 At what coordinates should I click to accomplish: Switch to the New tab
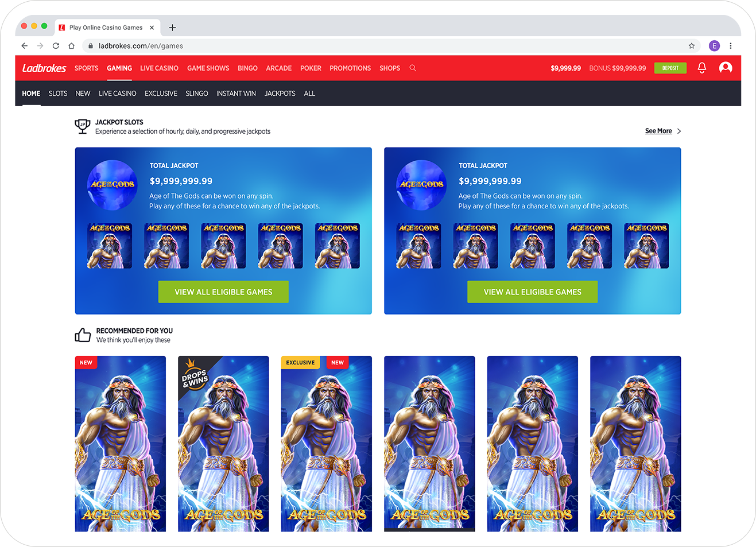click(x=83, y=94)
